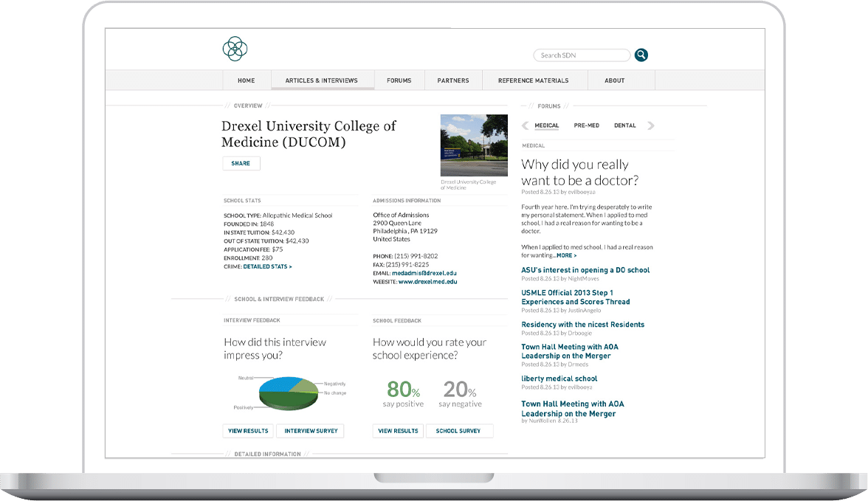Open the Home menu item
Viewport: 868px width, 501px height.
(x=246, y=80)
